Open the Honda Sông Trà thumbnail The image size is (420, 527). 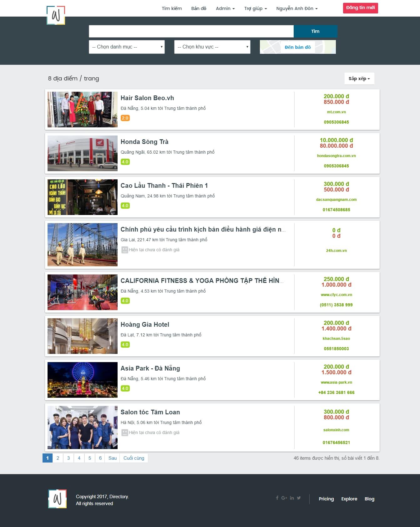tap(83, 153)
